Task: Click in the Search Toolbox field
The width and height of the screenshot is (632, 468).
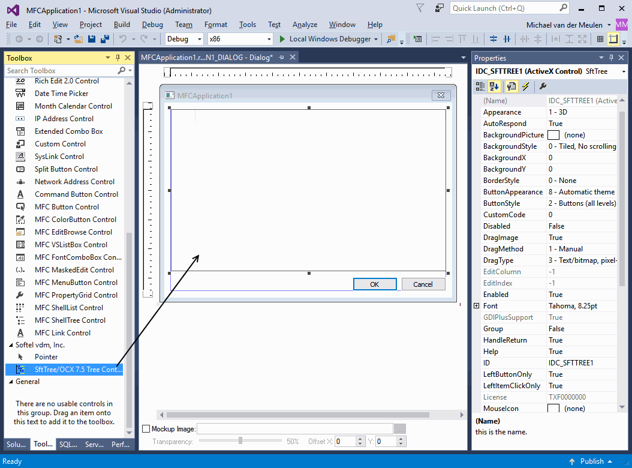Action: pos(60,71)
